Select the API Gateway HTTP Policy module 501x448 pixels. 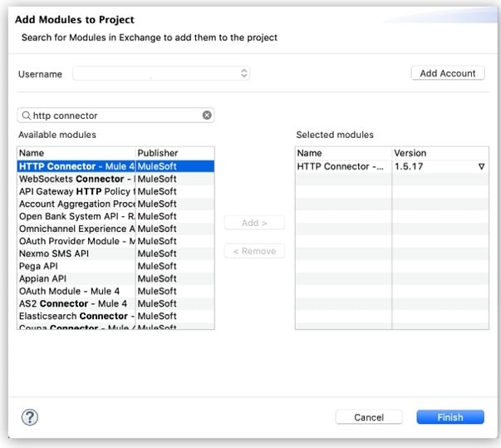[115, 191]
